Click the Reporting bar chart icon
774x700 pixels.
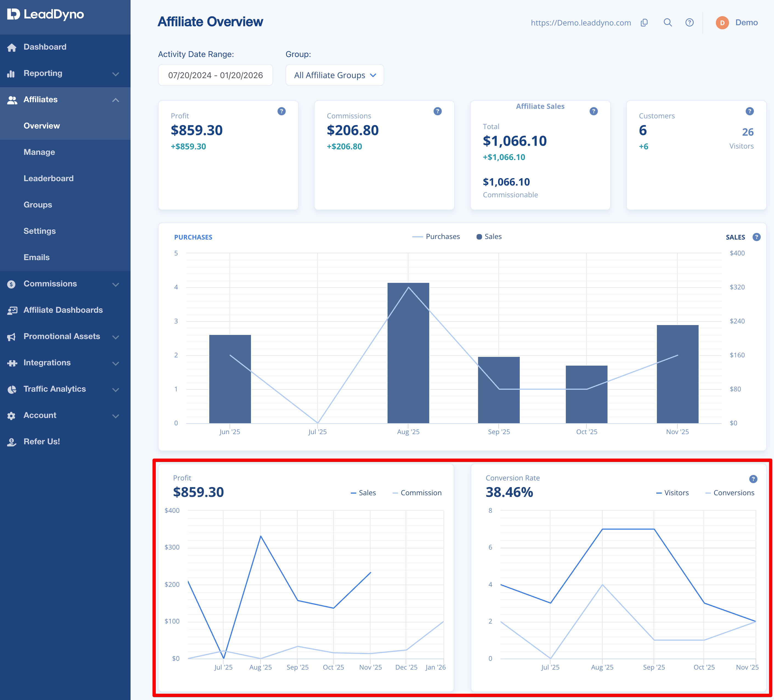[x=11, y=74]
